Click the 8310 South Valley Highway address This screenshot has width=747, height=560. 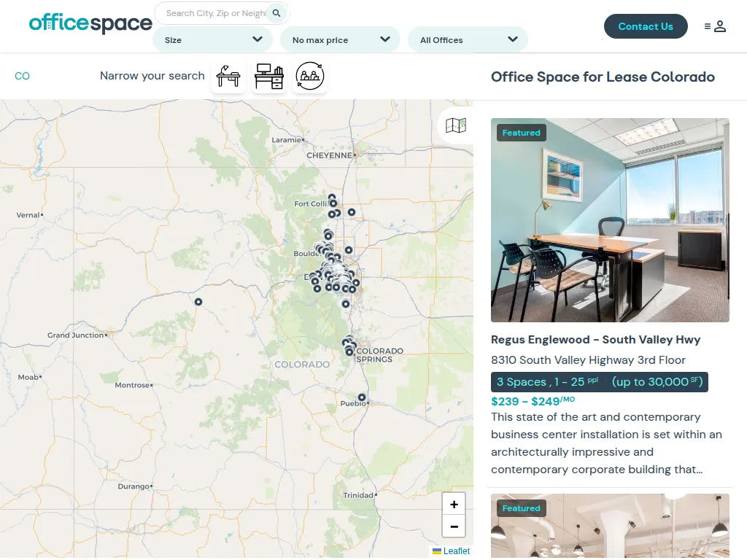click(x=589, y=360)
